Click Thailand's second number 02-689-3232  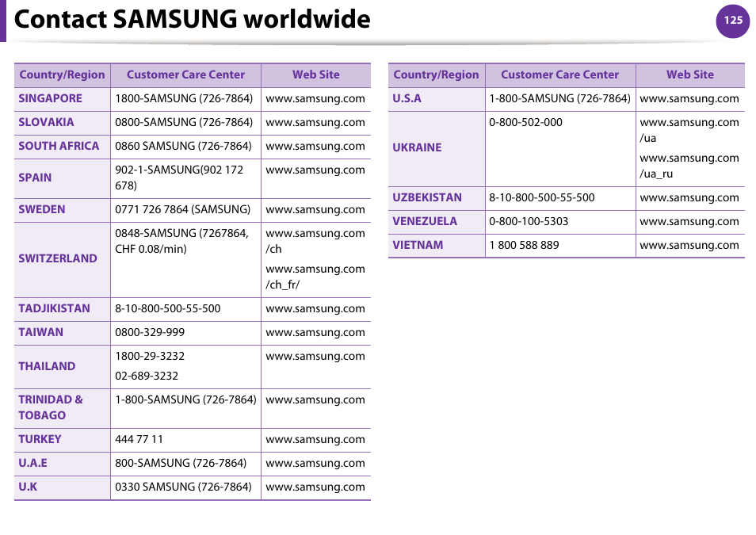(147, 376)
